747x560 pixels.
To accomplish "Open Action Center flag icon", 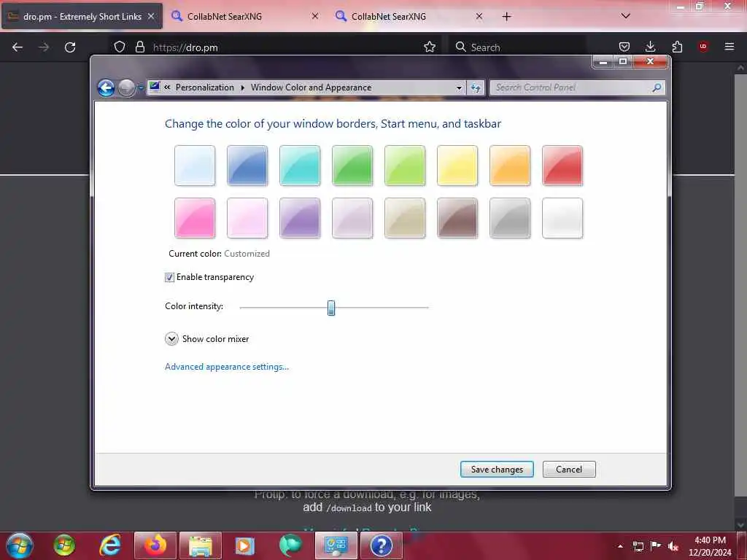I will pos(656,545).
